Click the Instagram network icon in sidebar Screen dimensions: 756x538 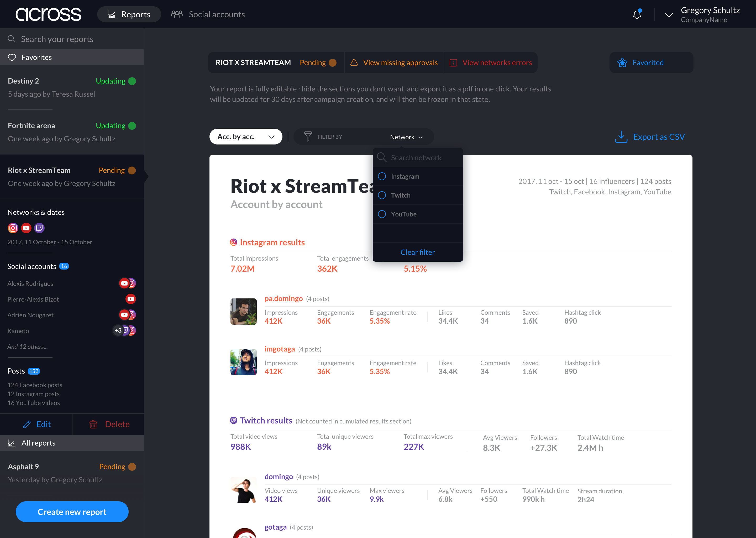click(x=13, y=228)
